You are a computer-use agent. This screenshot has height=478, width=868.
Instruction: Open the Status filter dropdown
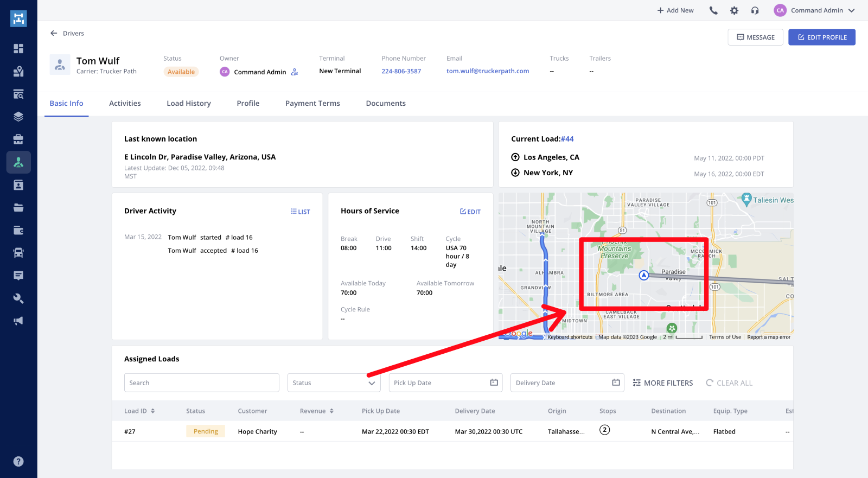coord(334,383)
